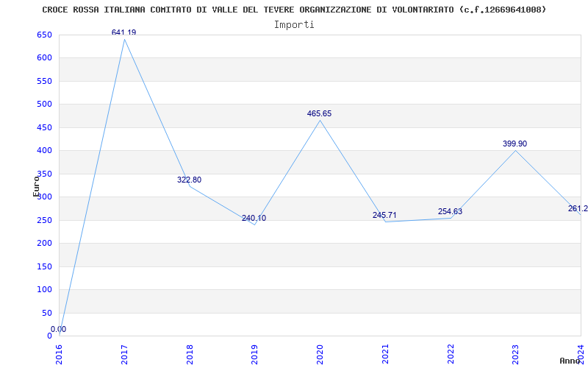
Task: Click the 254.63 data label
Action: coord(450,211)
